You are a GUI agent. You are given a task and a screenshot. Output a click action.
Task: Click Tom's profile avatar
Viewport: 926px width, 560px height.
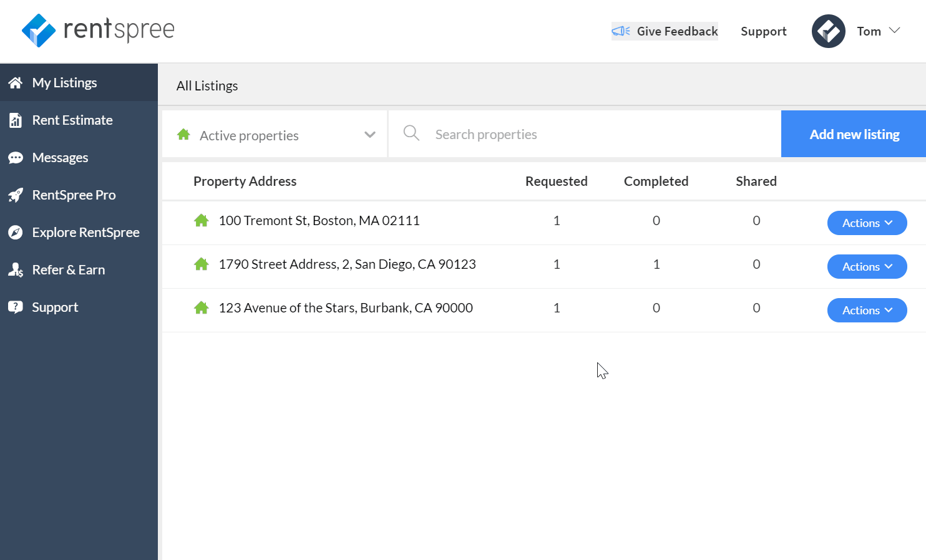point(828,31)
